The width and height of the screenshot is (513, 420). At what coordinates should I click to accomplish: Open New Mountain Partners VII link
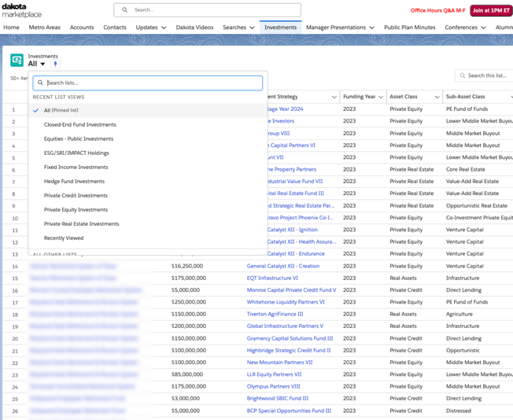tap(279, 363)
